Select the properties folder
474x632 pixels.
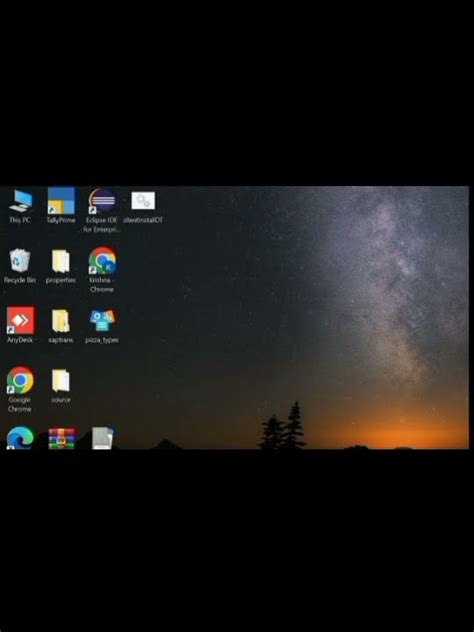tap(60, 266)
